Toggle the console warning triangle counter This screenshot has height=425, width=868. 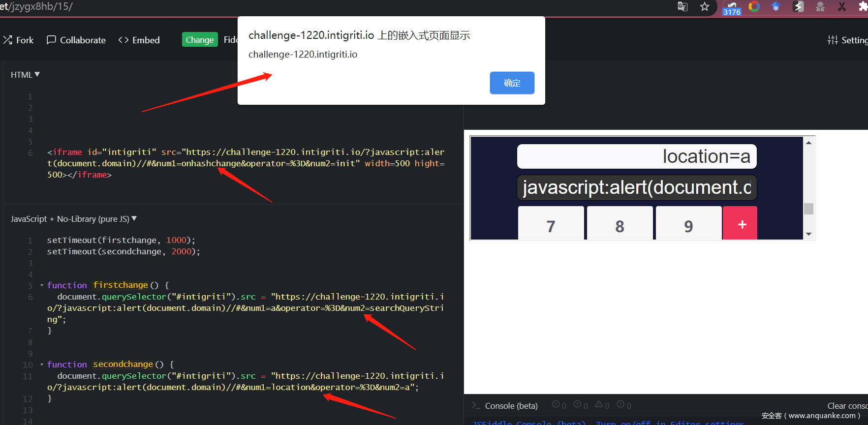click(x=602, y=405)
